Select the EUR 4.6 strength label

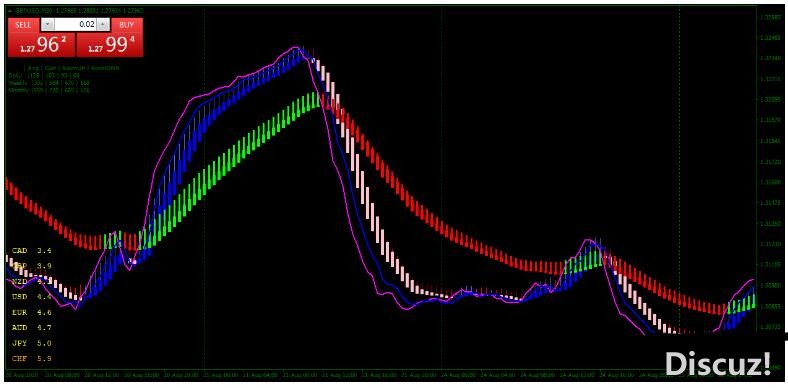click(x=32, y=312)
